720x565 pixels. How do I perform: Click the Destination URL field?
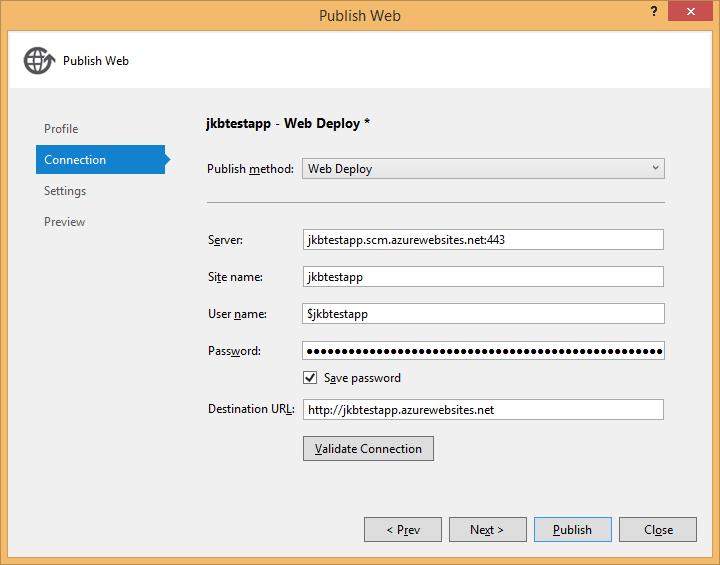pyautogui.click(x=483, y=409)
